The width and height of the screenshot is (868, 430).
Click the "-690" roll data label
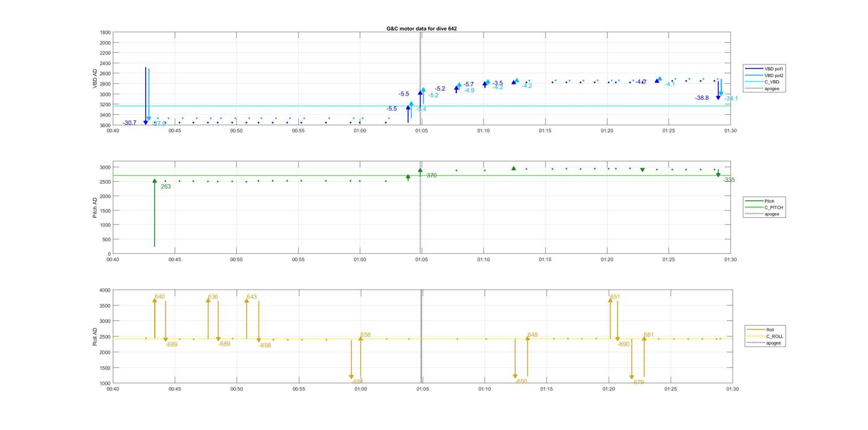pyautogui.click(x=623, y=344)
